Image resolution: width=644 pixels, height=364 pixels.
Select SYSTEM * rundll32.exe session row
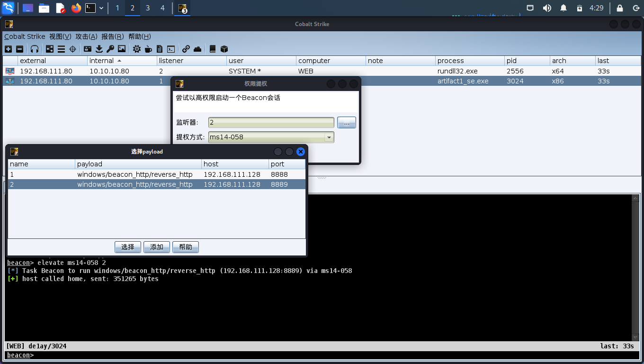point(322,71)
